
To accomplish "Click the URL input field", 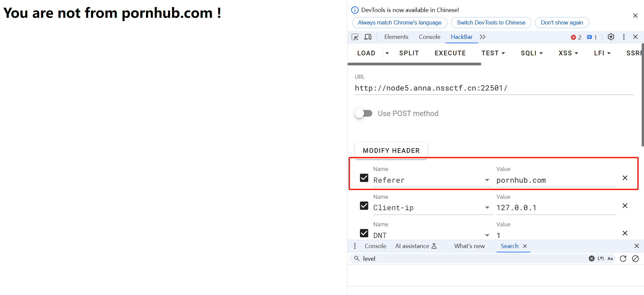I will point(494,88).
